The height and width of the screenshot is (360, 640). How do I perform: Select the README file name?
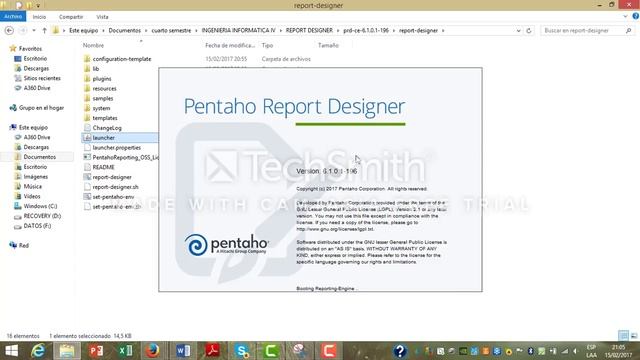(103, 167)
